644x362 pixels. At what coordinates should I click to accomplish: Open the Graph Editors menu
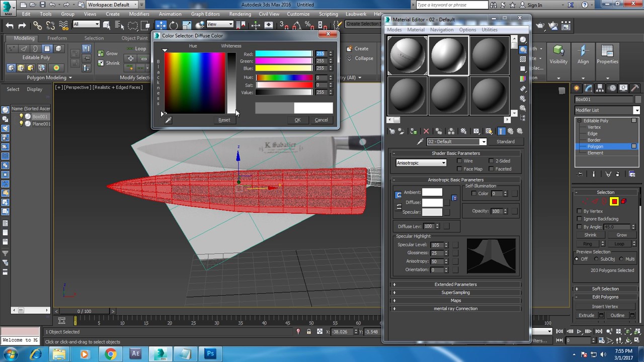pyautogui.click(x=205, y=14)
